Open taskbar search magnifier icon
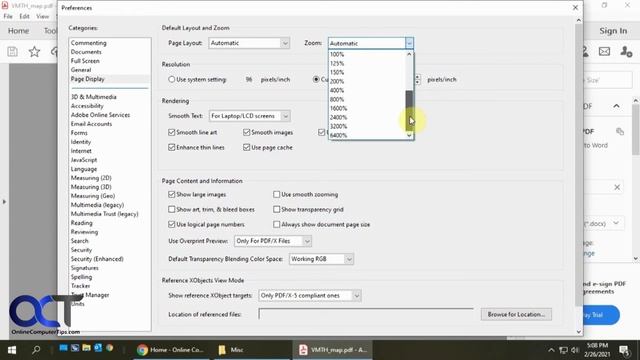The image size is (640, 360). 36,350
